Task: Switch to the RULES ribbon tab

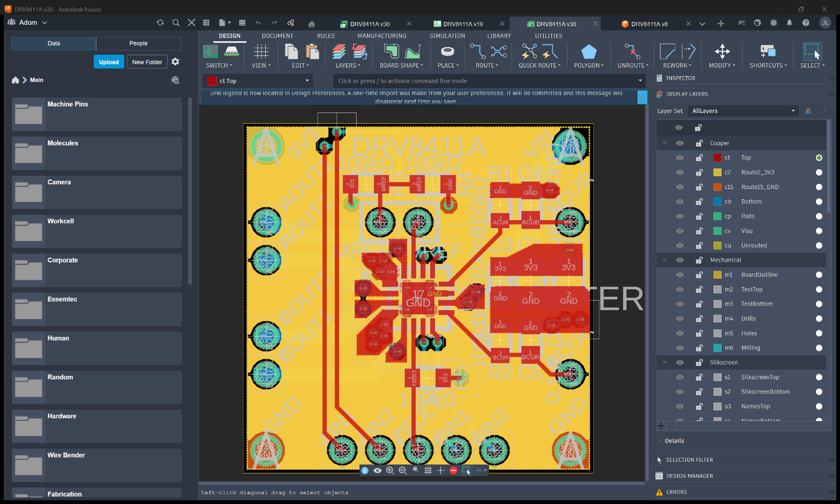Action: 326,36
